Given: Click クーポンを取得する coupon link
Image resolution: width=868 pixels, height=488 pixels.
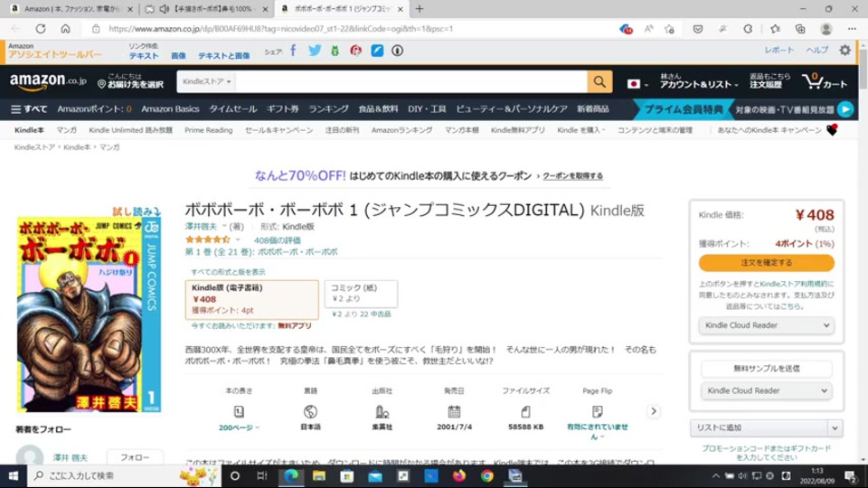Looking at the screenshot, I should (x=573, y=176).
